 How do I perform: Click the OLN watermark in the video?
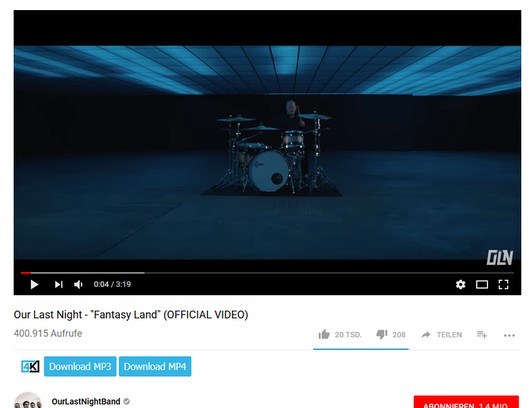500,258
